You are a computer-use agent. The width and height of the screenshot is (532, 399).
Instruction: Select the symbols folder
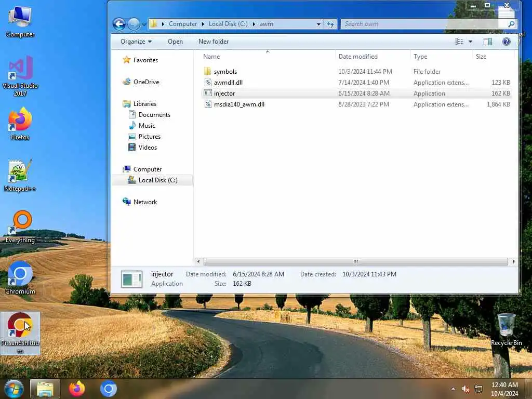(x=356, y=72)
